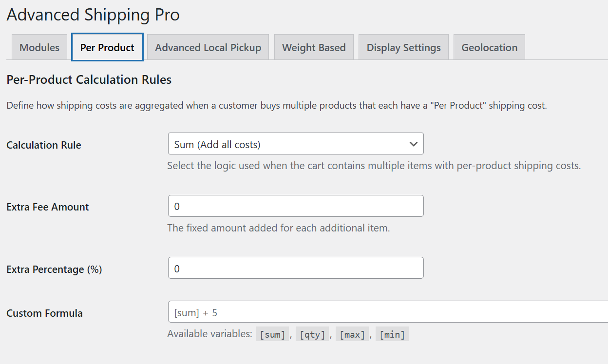
Task: Click inside the Extra Percentage field
Action: (x=296, y=268)
